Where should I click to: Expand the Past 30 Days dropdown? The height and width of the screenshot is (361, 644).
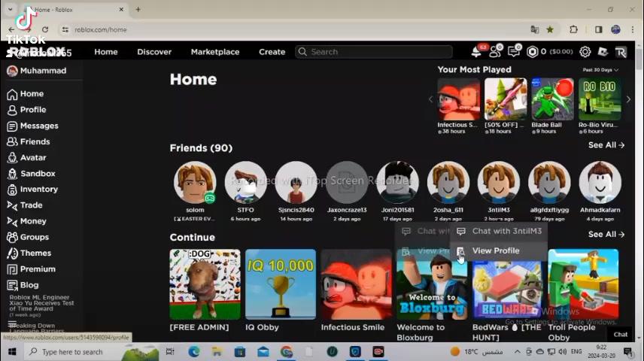(600, 70)
